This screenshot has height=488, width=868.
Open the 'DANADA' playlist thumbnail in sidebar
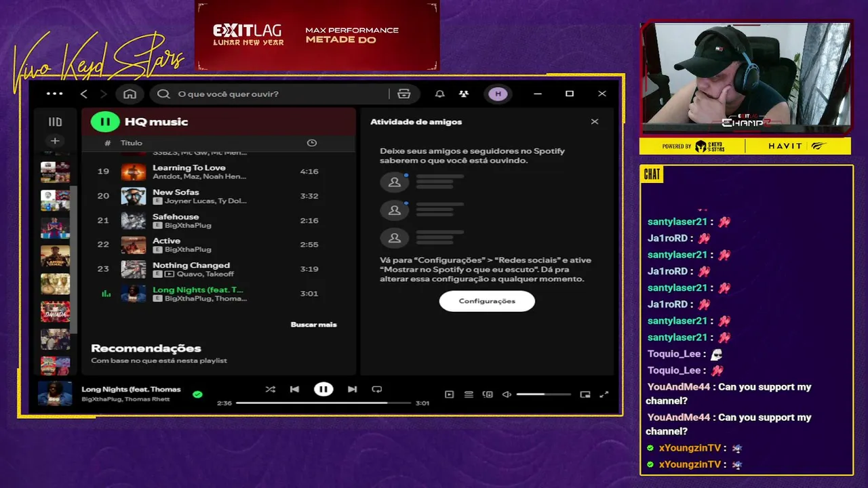tap(55, 312)
